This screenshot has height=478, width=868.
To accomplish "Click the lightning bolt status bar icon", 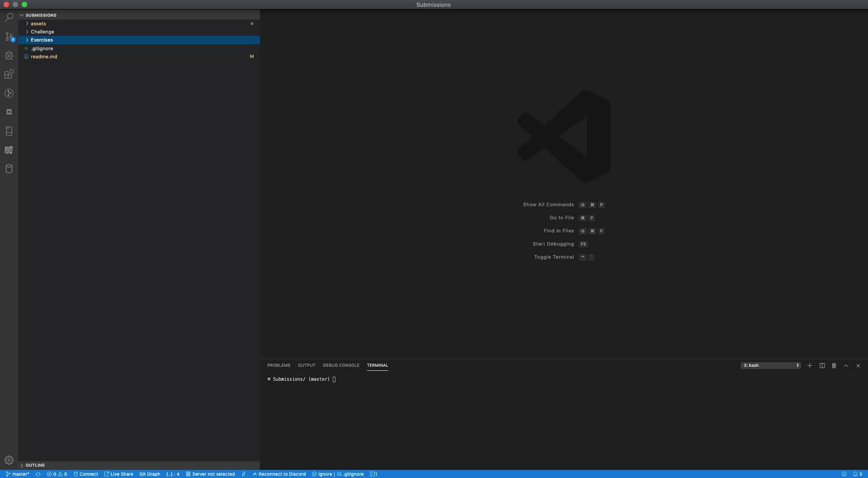I will pyautogui.click(x=244, y=474).
